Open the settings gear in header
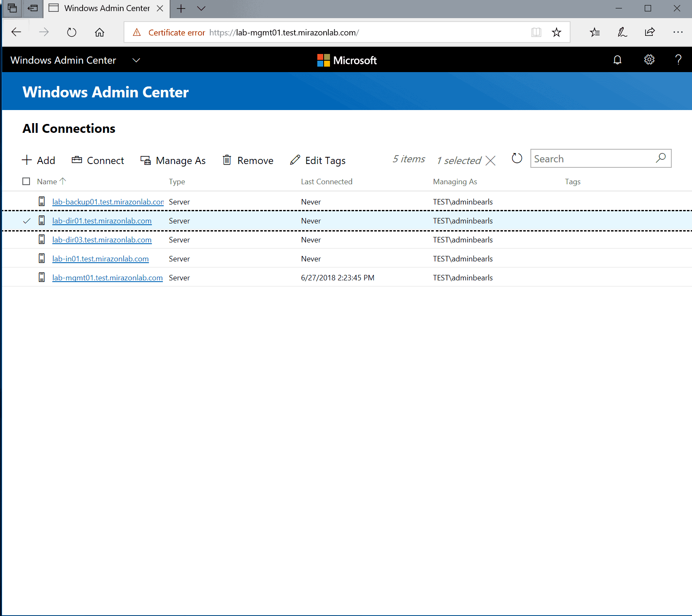The width and height of the screenshot is (692, 616). [649, 60]
